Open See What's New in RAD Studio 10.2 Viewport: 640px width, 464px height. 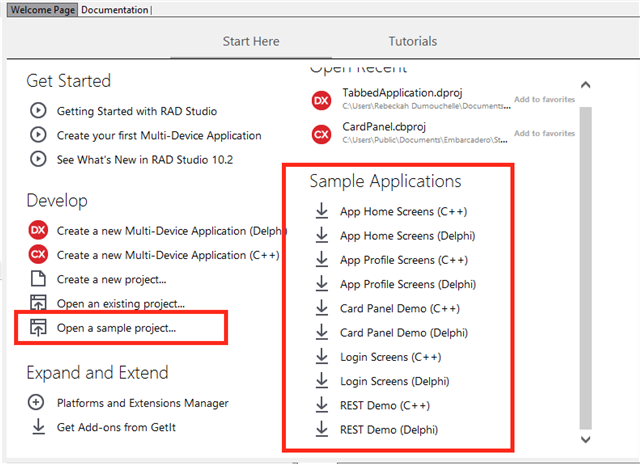tap(145, 160)
